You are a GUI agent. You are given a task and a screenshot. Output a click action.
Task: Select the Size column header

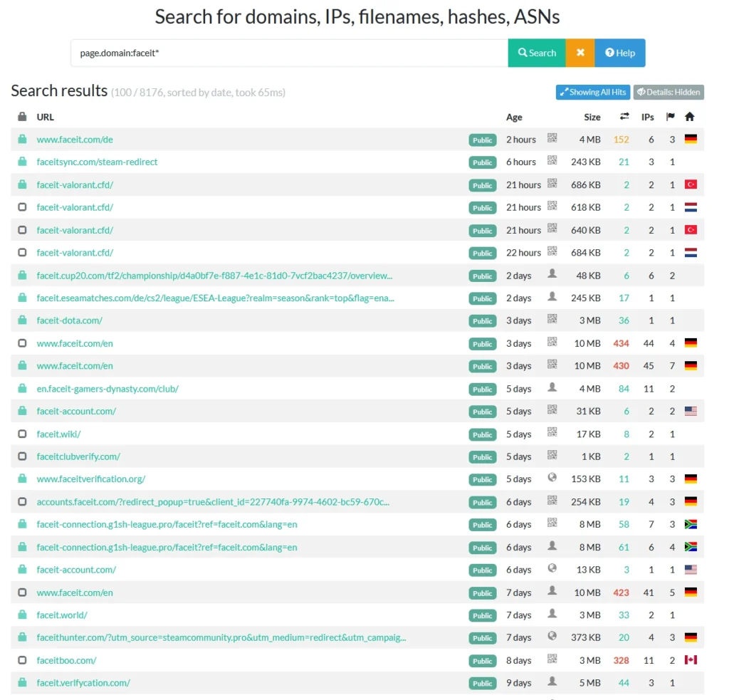pos(592,117)
